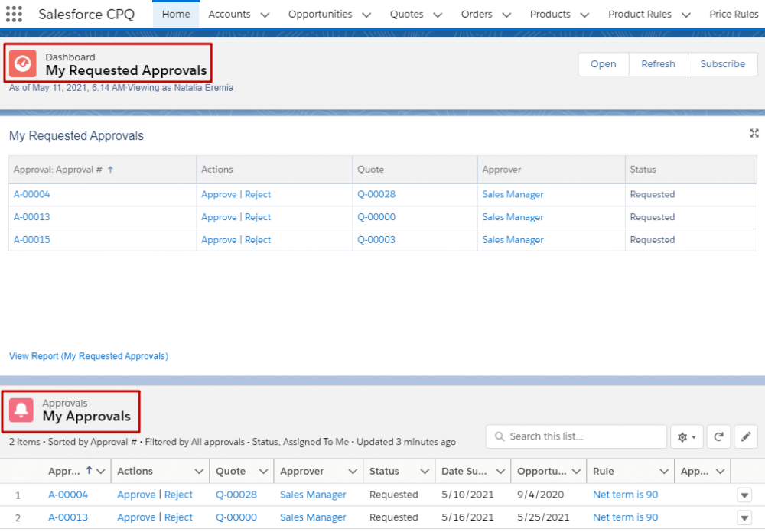Open Quote column menu chevron

[263, 472]
